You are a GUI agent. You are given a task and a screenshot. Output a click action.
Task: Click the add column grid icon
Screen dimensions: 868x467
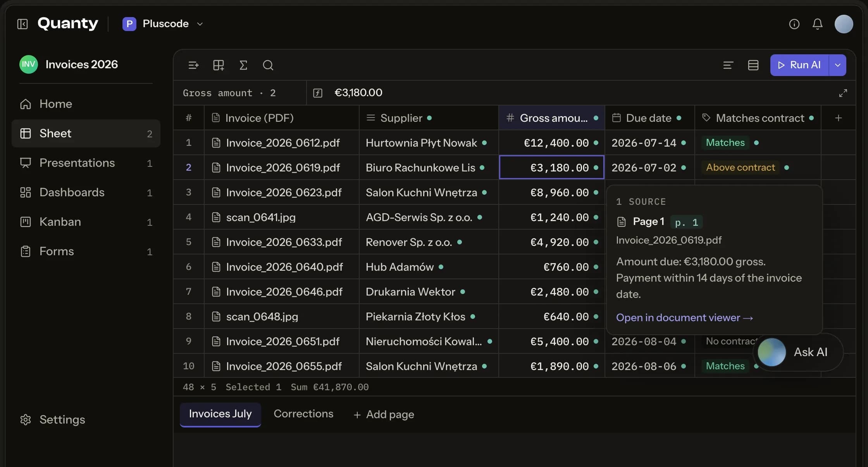[219, 65]
